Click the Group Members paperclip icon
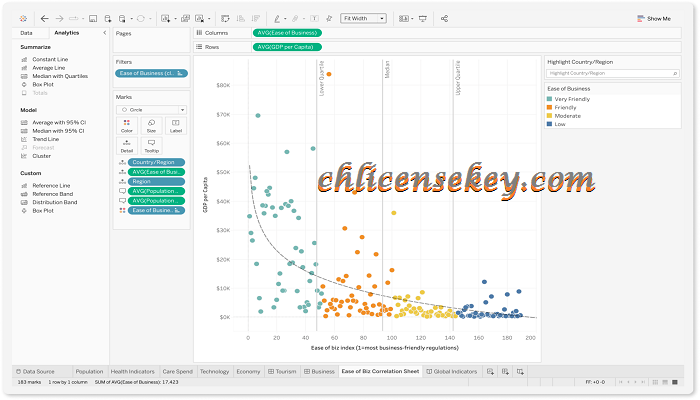Viewport: 700px width, 400px height. [295, 19]
